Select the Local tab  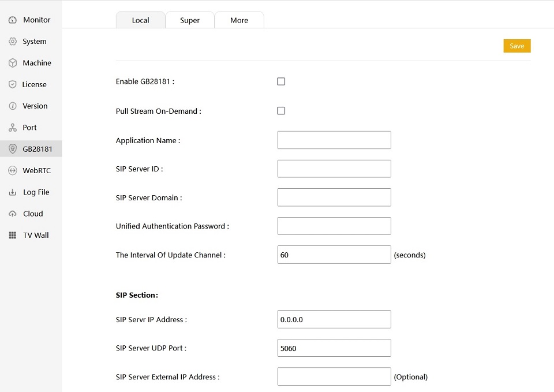click(x=141, y=20)
